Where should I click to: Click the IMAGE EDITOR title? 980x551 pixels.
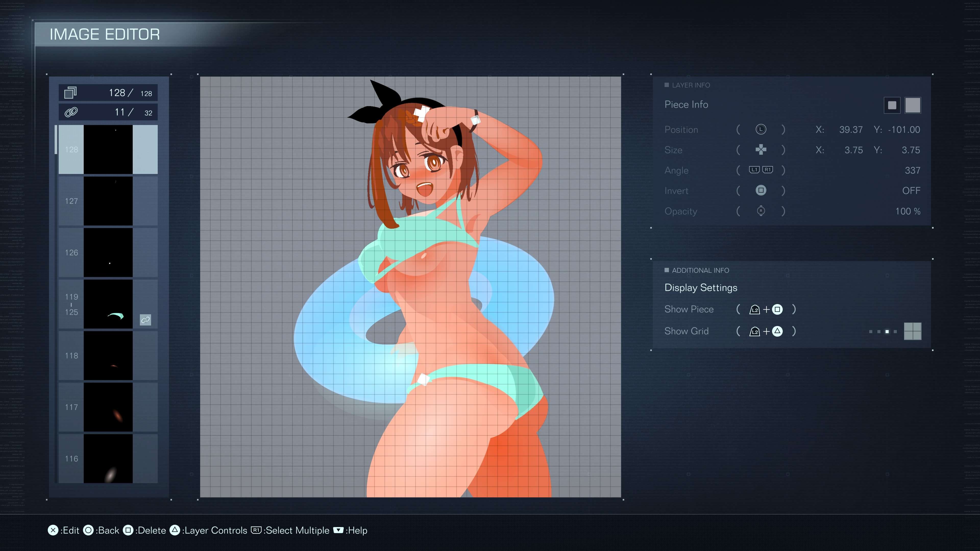(x=105, y=34)
